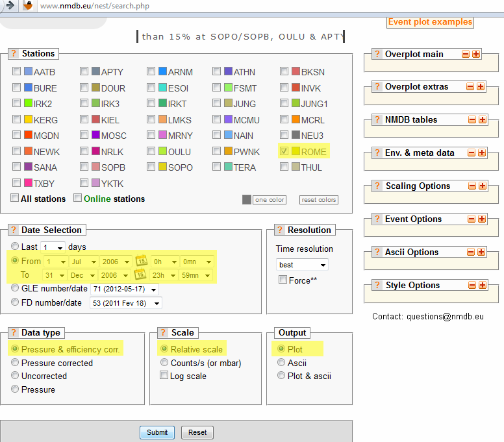Image resolution: width=504 pixels, height=442 pixels.
Task: Collapse NMDB tables with the minus icon
Action: (472, 120)
